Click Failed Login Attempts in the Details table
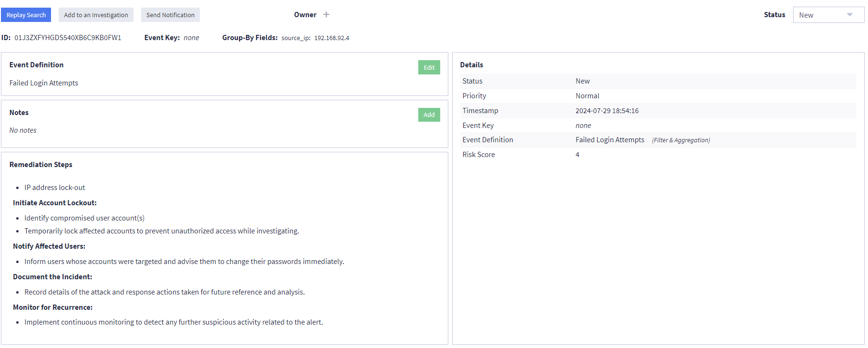This screenshot has width=868, height=348. pyautogui.click(x=610, y=140)
